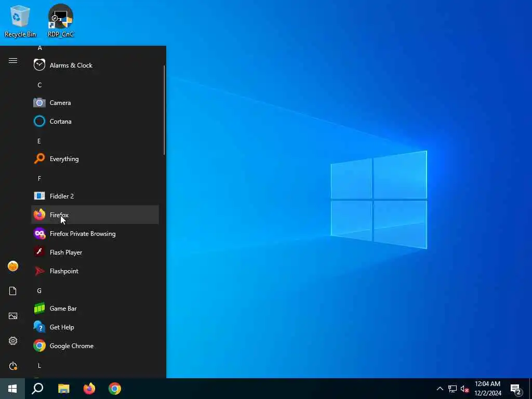Launch the Camera app
The height and width of the screenshot is (399, 532).
click(x=95, y=102)
